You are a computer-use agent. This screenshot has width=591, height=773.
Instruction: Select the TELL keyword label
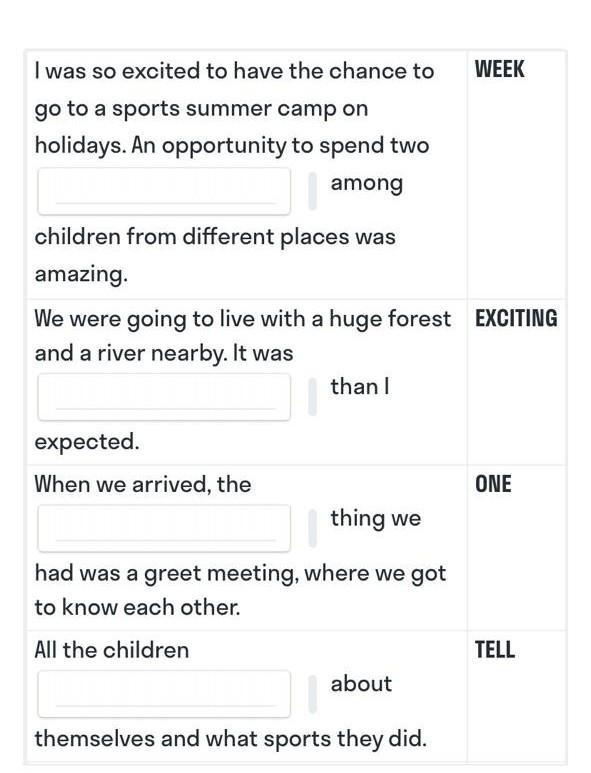pyautogui.click(x=495, y=650)
